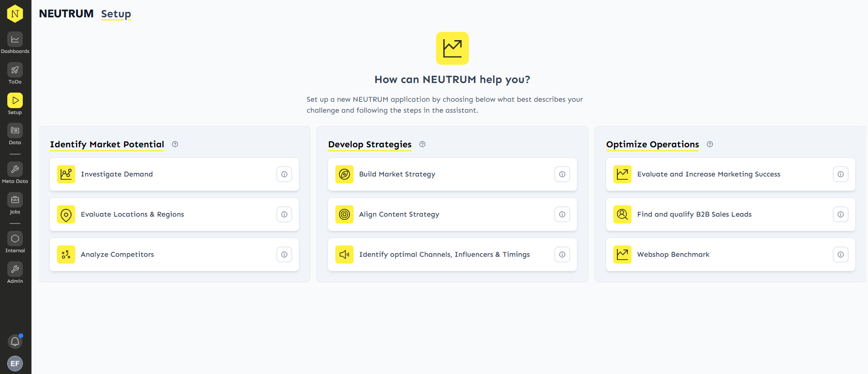Select Find and qualify B2B Sales Leads
Image resolution: width=868 pixels, height=374 pixels.
pos(730,214)
